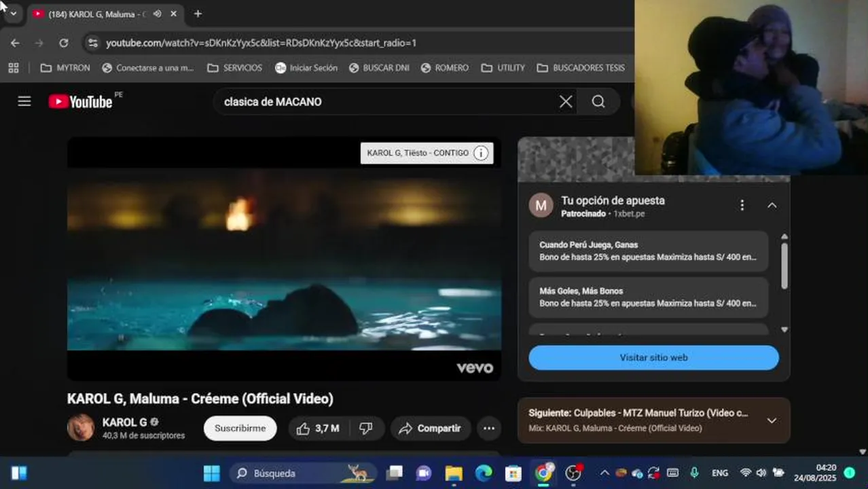Click the taskbar Búsqueda search box
This screenshot has width=868, height=489.
pos(303,473)
